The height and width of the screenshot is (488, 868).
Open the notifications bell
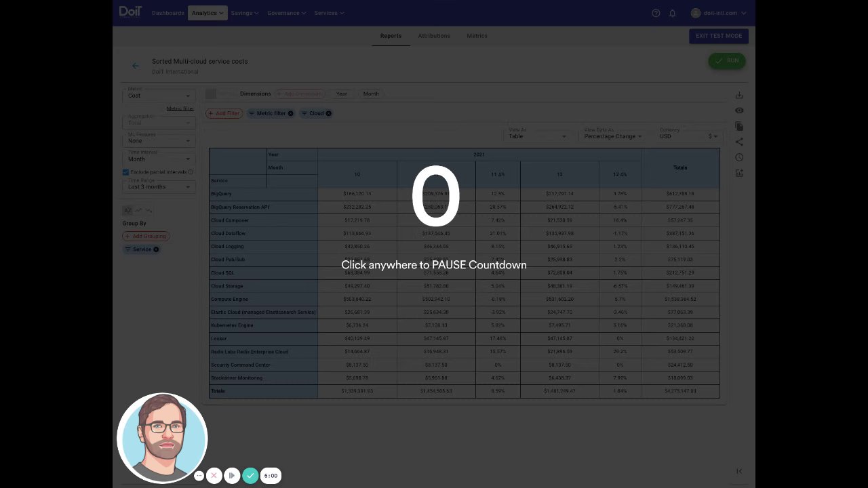click(x=673, y=13)
